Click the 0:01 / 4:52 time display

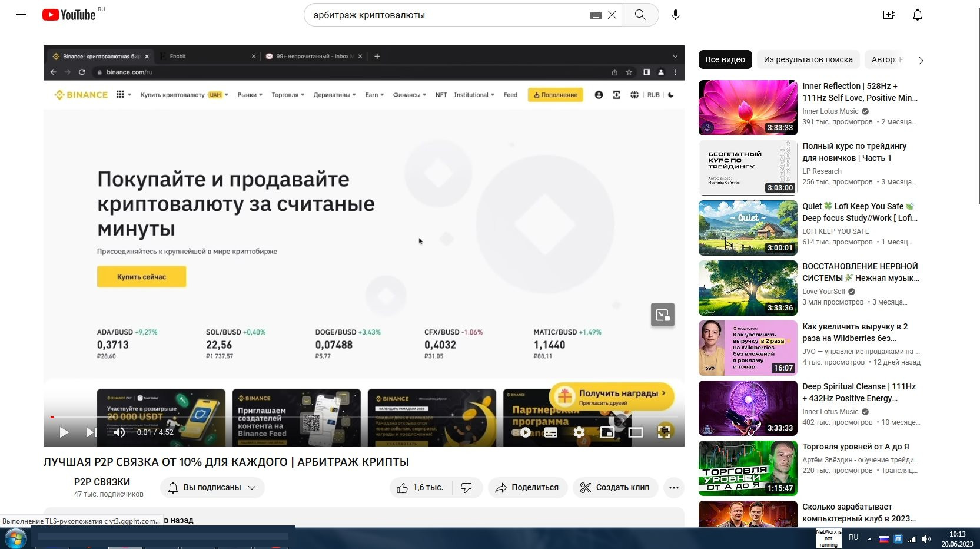pos(155,432)
